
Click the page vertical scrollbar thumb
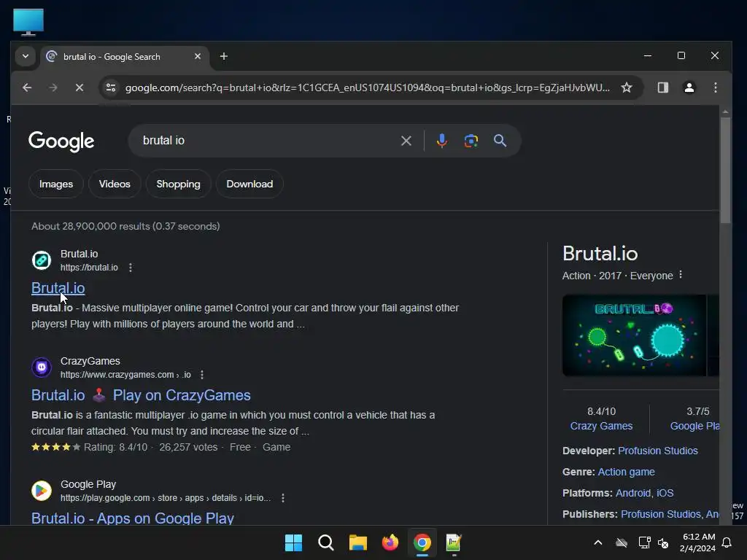click(x=725, y=169)
